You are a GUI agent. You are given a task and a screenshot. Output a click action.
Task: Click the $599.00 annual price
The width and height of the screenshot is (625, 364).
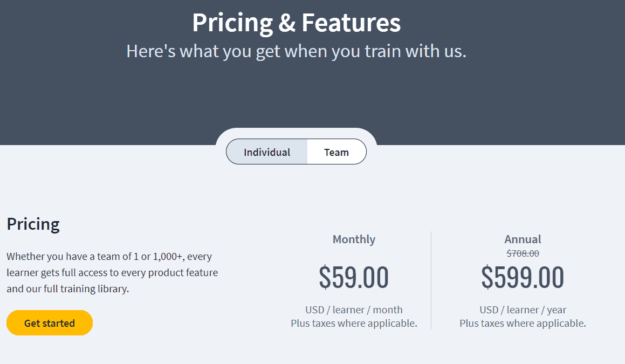pyautogui.click(x=521, y=277)
